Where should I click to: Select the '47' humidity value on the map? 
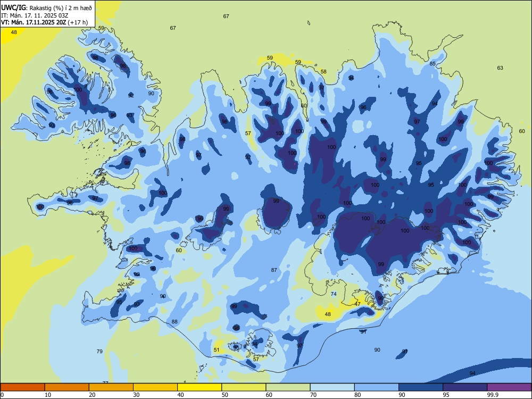358,304
